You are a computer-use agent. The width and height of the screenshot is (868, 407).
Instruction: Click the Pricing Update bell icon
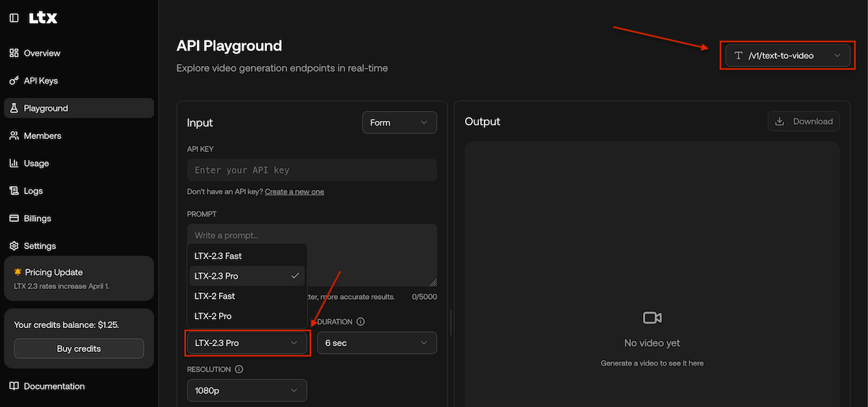coord(18,272)
